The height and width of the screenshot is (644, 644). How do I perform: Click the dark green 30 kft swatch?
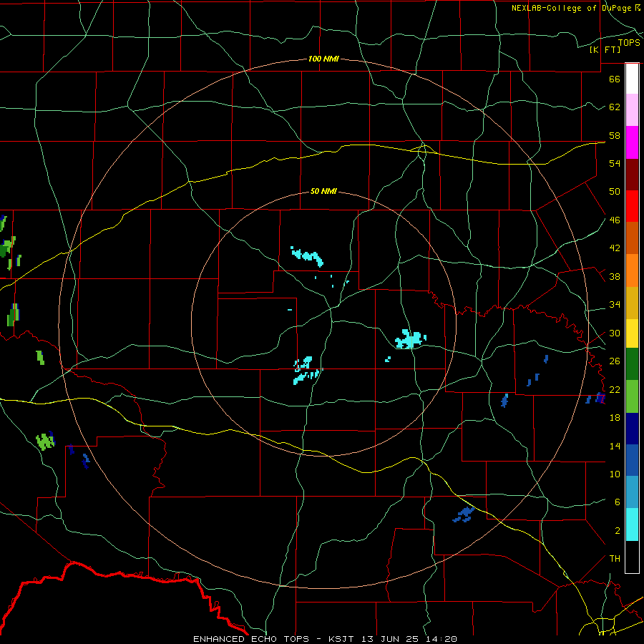632,364
